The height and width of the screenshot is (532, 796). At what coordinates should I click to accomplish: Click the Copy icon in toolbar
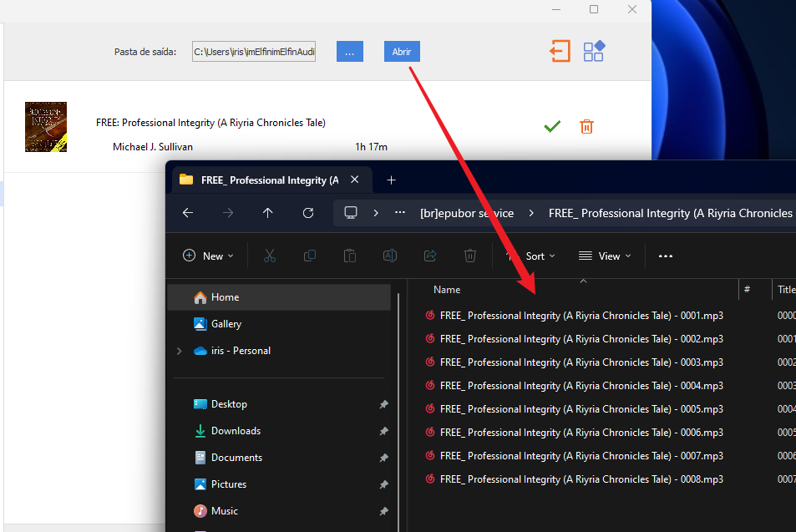[310, 256]
